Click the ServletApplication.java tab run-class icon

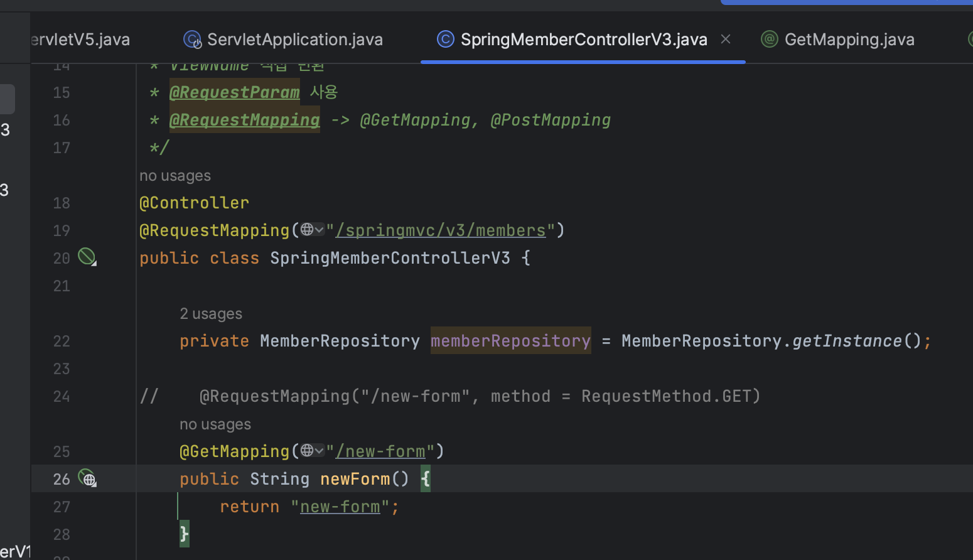192,40
